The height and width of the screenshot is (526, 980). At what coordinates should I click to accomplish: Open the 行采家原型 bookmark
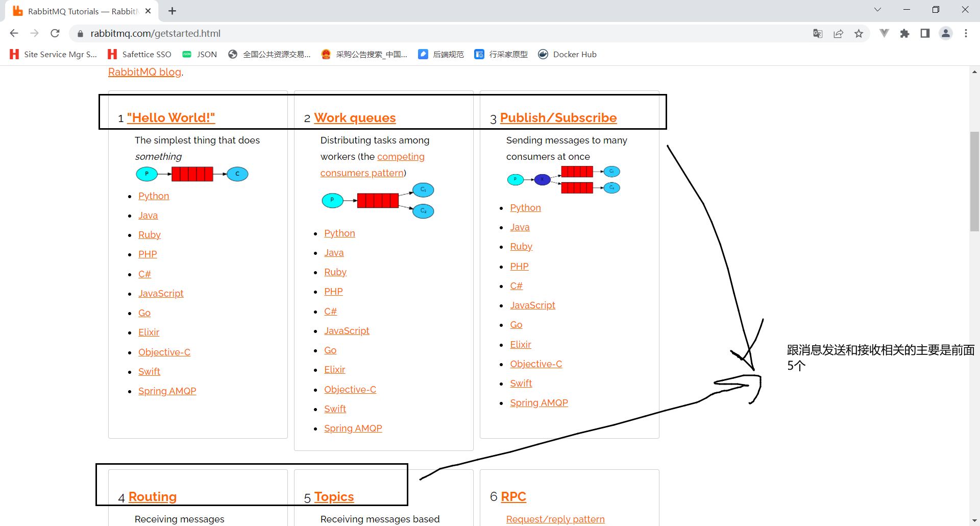[501, 54]
